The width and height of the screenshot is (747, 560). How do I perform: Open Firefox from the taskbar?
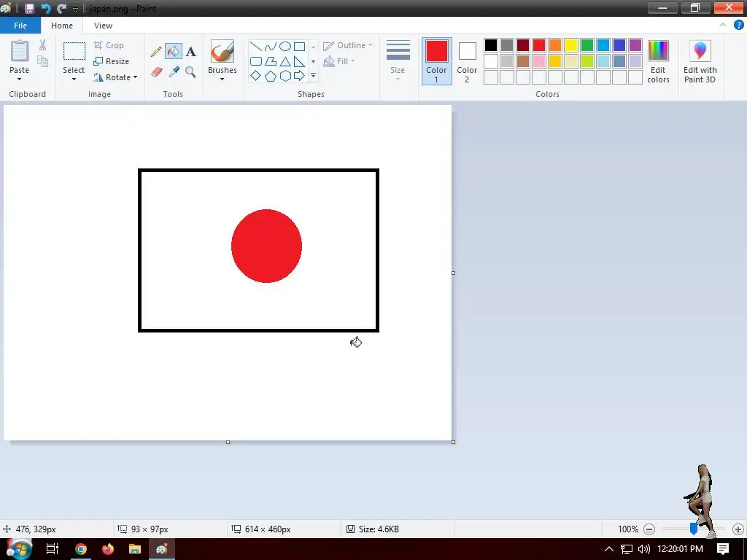coord(108,549)
